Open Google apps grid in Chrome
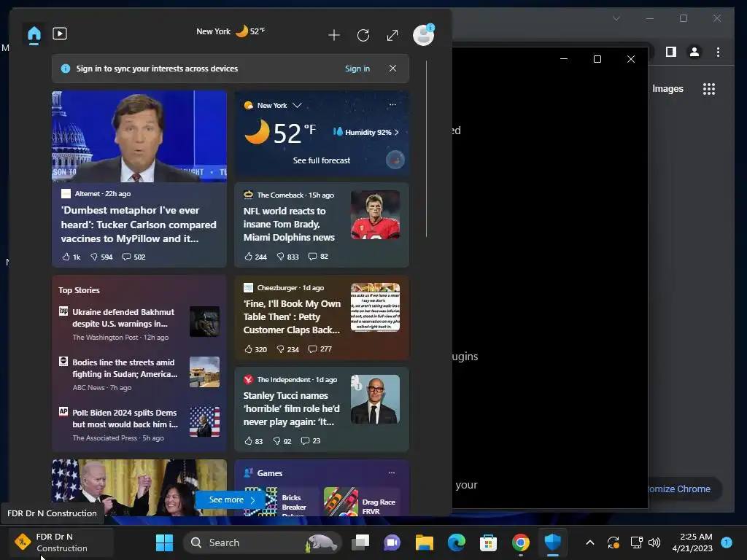 click(709, 88)
